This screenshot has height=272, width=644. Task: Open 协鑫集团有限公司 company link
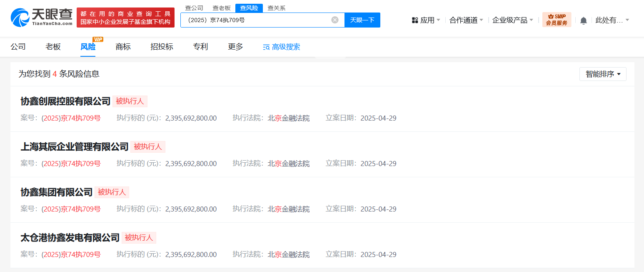(x=57, y=192)
